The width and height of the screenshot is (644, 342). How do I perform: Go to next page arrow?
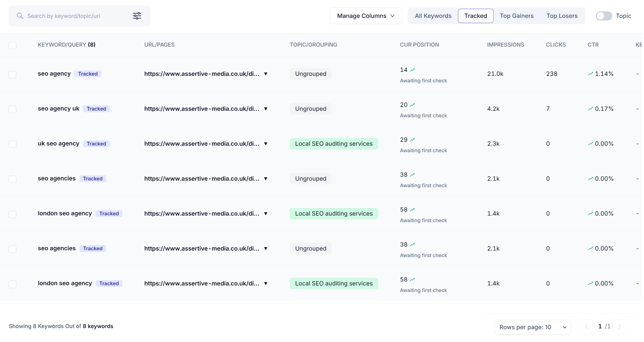[620, 326]
